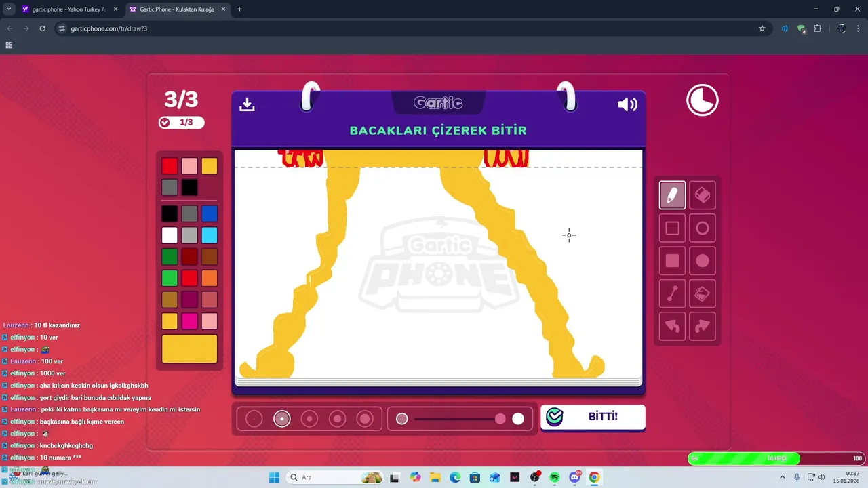Go back to the previous page
Viewport: 868px width, 488px height.
8,28
